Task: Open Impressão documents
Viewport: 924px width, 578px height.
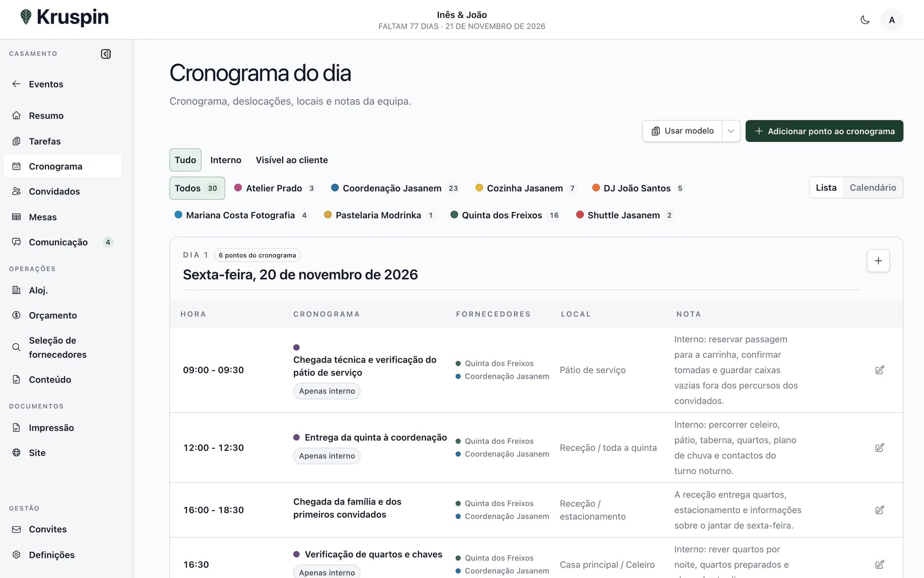Action: tap(62, 428)
